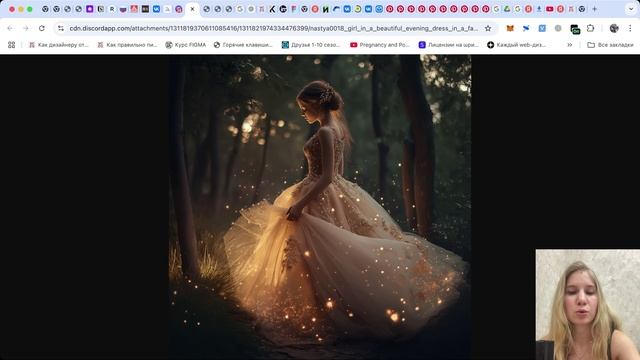Open bookmark 'Как правильно пи...'
This screenshot has height=360, width=640.
pyautogui.click(x=127, y=45)
